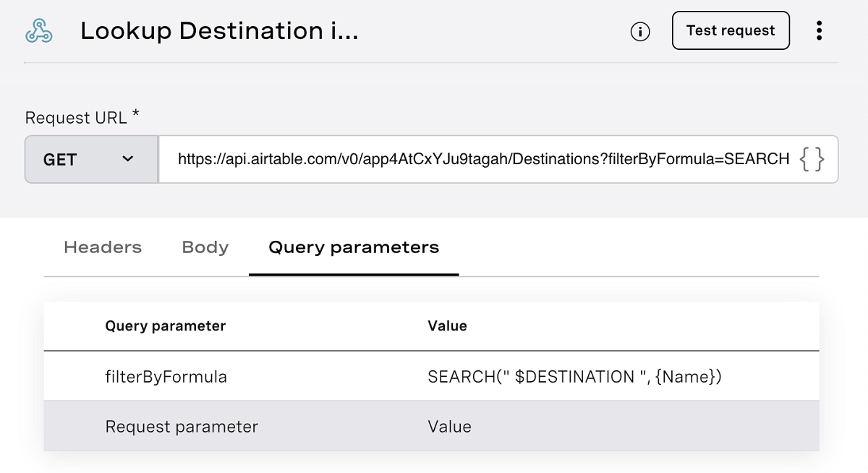Screen dimensions: 868x473
Task: Click the Value column header
Action: pos(448,326)
